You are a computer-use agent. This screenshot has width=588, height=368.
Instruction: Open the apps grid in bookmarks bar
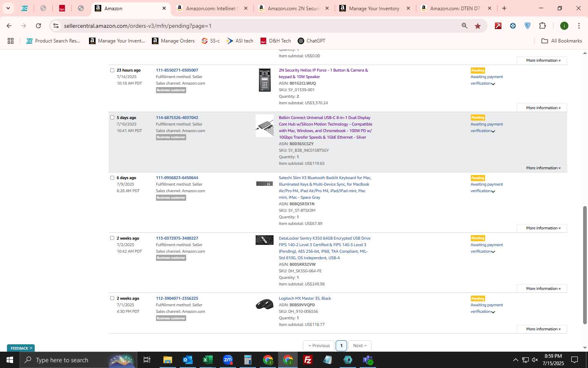click(11, 41)
